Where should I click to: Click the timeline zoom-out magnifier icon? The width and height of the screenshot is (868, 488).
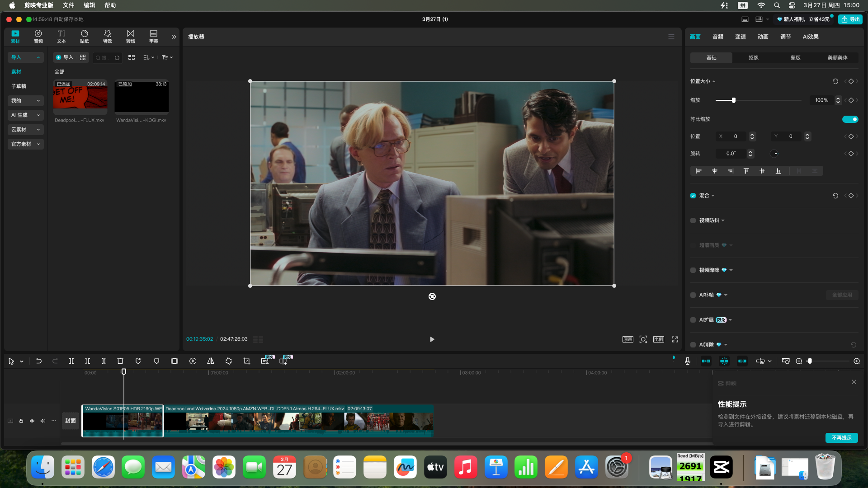pyautogui.click(x=799, y=361)
